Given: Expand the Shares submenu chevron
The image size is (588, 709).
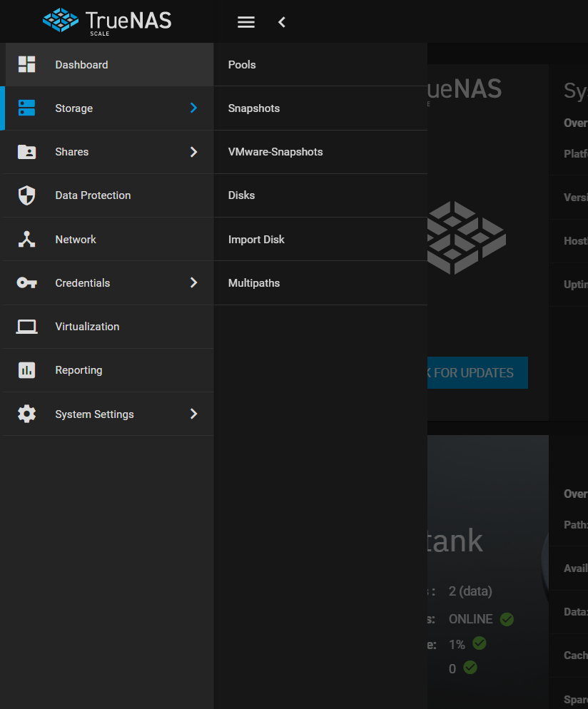Looking at the screenshot, I should (x=193, y=152).
